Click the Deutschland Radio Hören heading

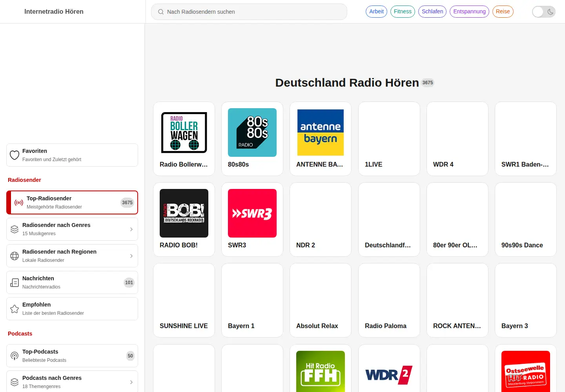[347, 83]
